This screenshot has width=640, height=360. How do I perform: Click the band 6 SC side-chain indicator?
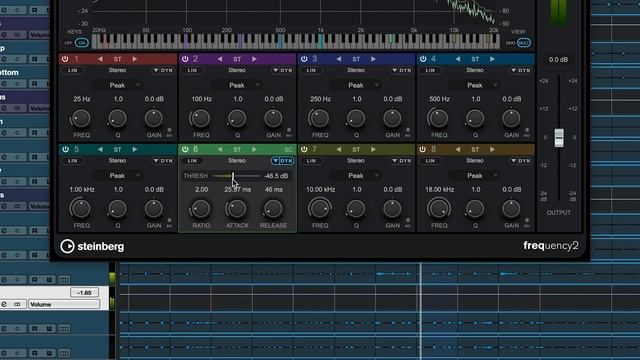click(288, 150)
